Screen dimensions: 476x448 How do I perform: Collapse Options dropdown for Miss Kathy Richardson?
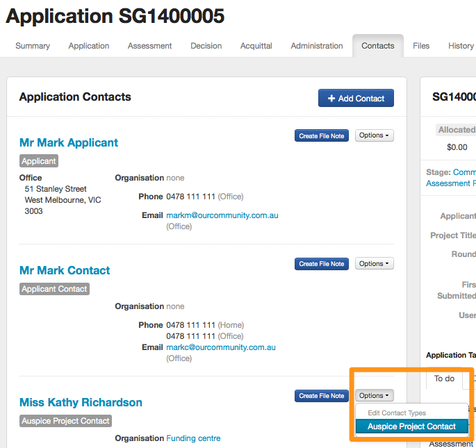(x=374, y=395)
